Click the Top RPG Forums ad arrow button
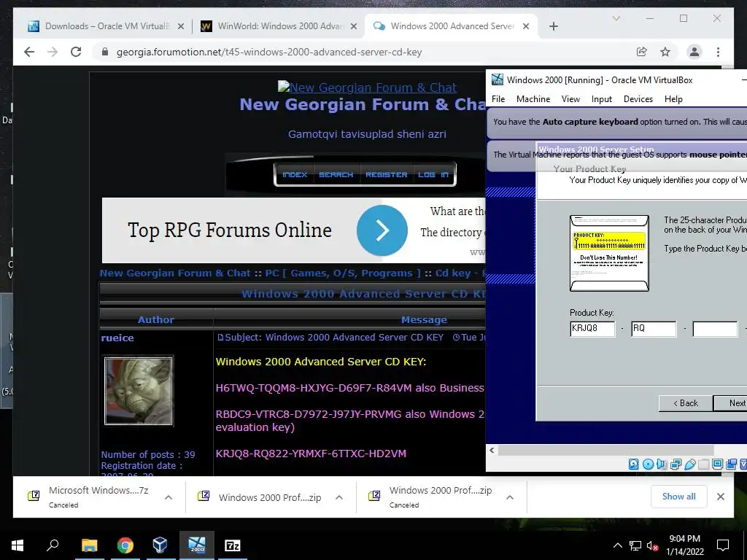The height and width of the screenshot is (560, 747). point(382,230)
